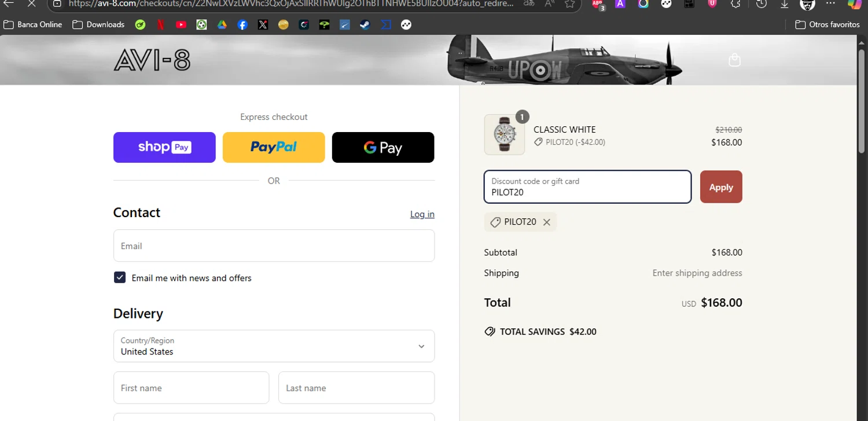868x421 pixels.
Task: Focus the First name field
Action: 191,387
